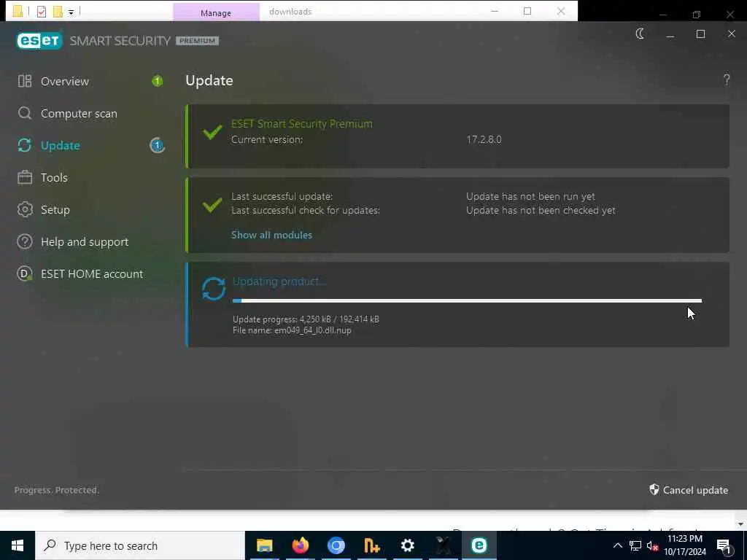The image size is (747, 560).
Task: Toggle dark mode with the moon icon
Action: [x=640, y=34]
